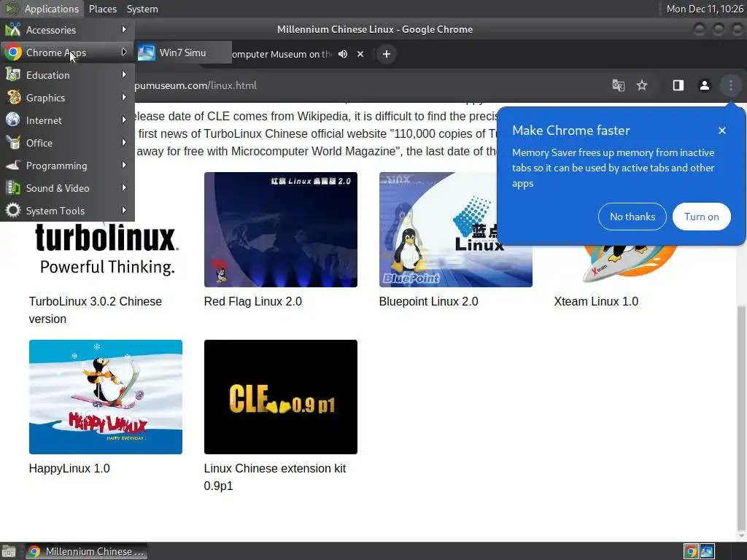Click the Accessories scissors icon
Screen dimensions: 747x560
pyautogui.click(x=13, y=29)
